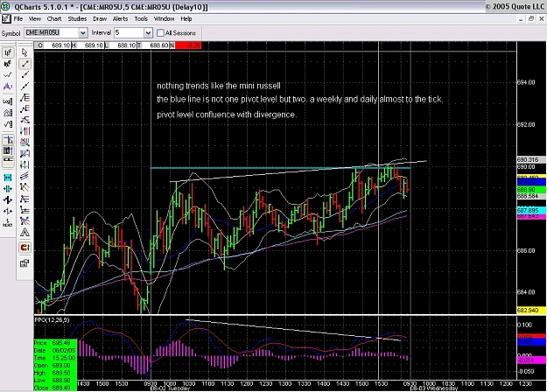Viewport: 547px width, 392px height.
Task: Minimize the inner chart window
Action: [x=522, y=19]
